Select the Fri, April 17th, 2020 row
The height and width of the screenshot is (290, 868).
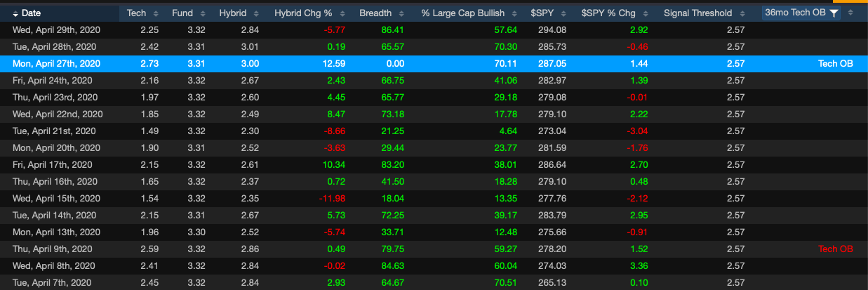click(434, 165)
